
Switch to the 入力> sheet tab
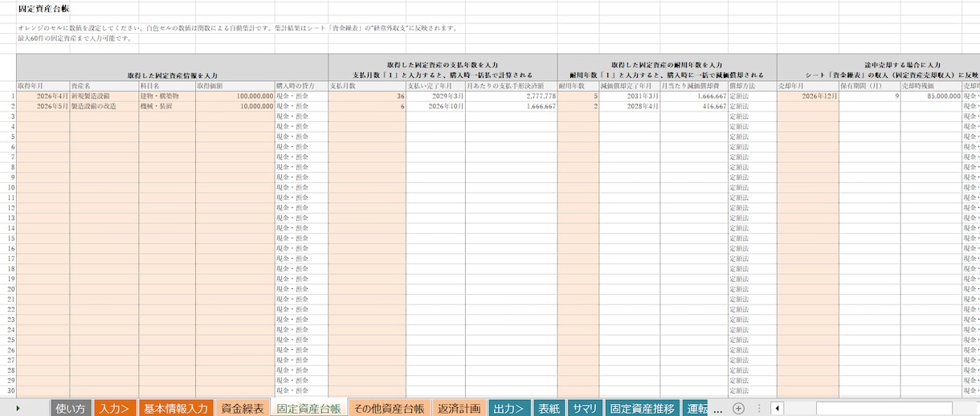click(115, 408)
